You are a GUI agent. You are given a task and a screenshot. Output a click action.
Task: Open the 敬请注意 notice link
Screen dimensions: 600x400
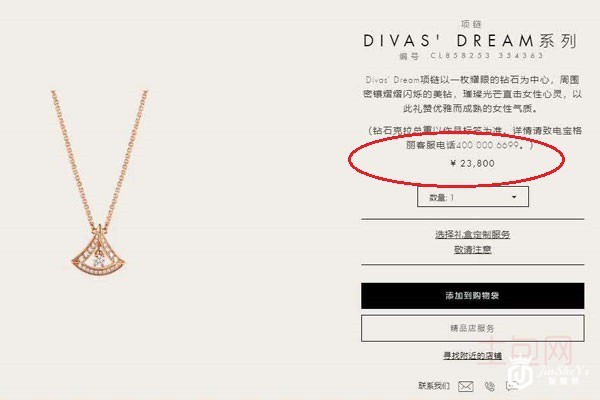point(473,250)
